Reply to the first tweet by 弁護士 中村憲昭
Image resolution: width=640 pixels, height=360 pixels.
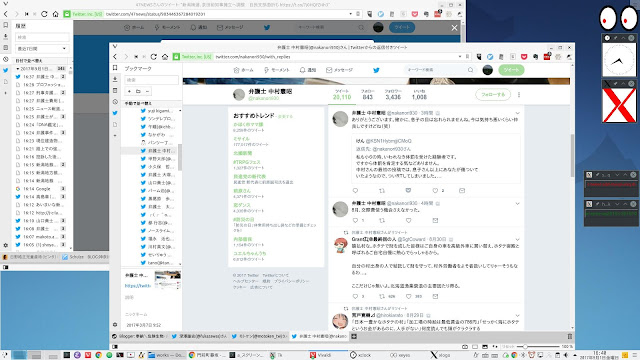click(x=355, y=191)
